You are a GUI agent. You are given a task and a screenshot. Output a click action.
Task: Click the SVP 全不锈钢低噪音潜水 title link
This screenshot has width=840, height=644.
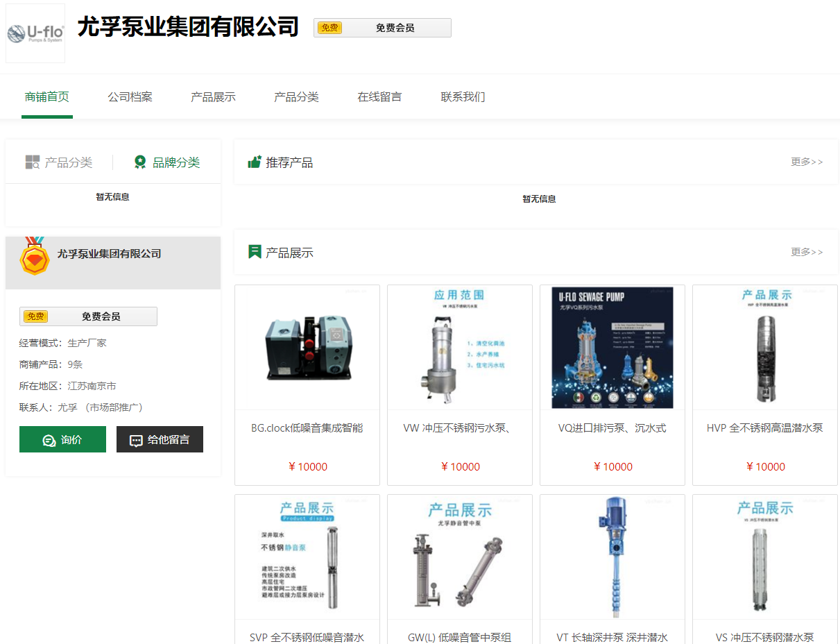coord(307,637)
